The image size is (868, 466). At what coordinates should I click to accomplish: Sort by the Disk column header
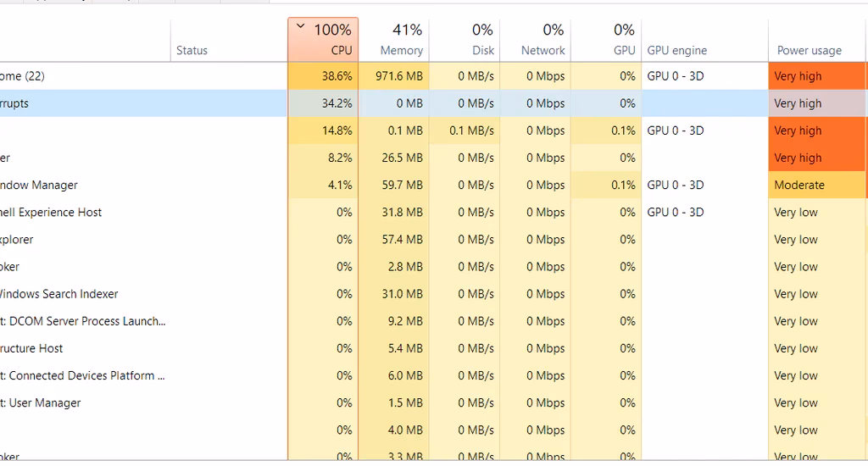point(465,39)
